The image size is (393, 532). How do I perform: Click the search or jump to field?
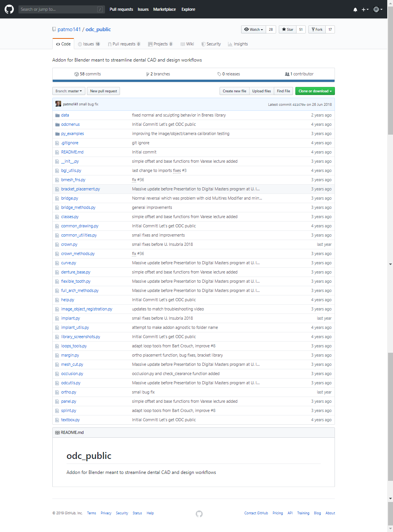pyautogui.click(x=62, y=9)
